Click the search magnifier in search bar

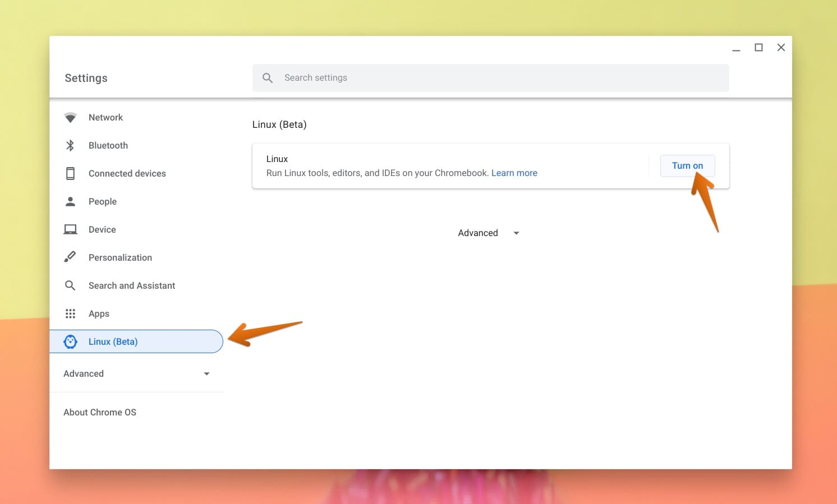click(x=268, y=78)
